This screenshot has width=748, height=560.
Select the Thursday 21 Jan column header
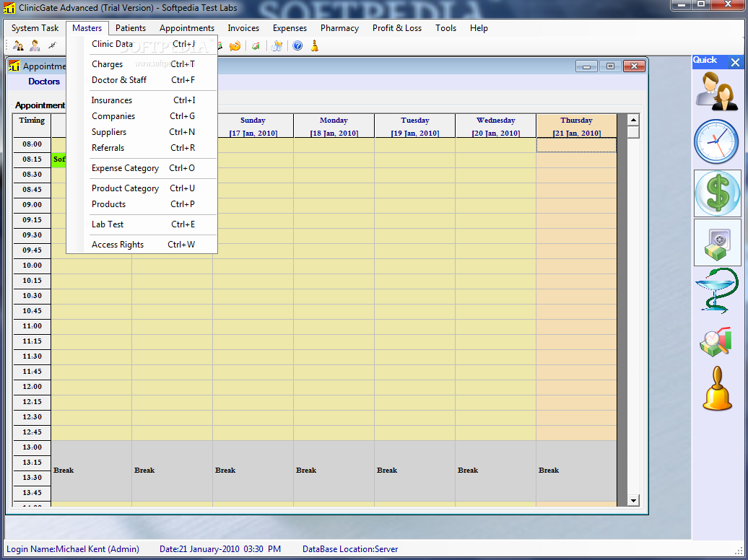pyautogui.click(x=576, y=126)
